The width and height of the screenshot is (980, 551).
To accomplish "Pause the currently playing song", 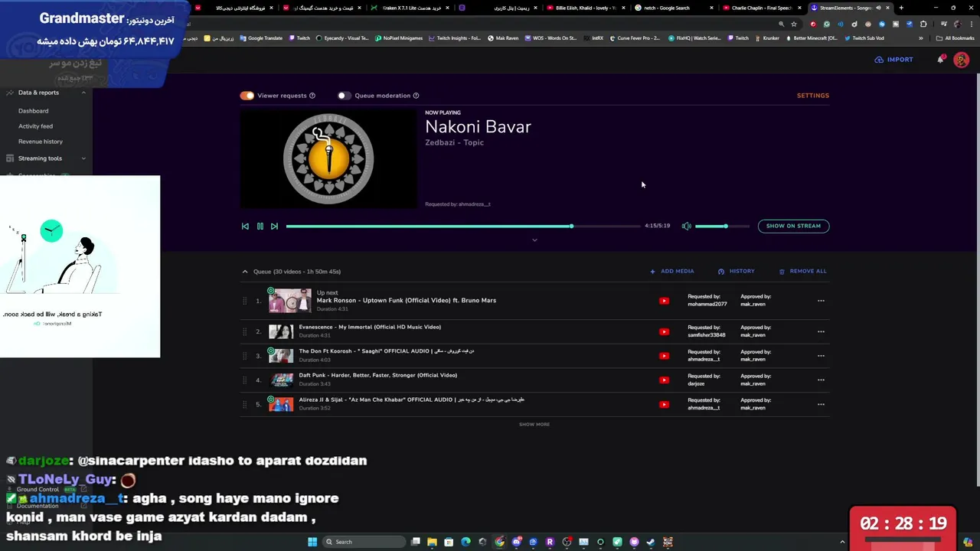I will pos(260,226).
